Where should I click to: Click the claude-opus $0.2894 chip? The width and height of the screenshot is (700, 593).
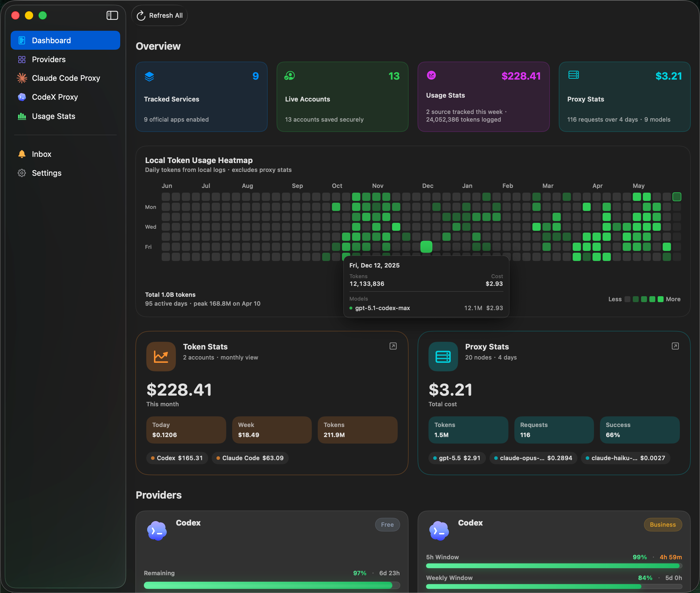click(x=533, y=458)
